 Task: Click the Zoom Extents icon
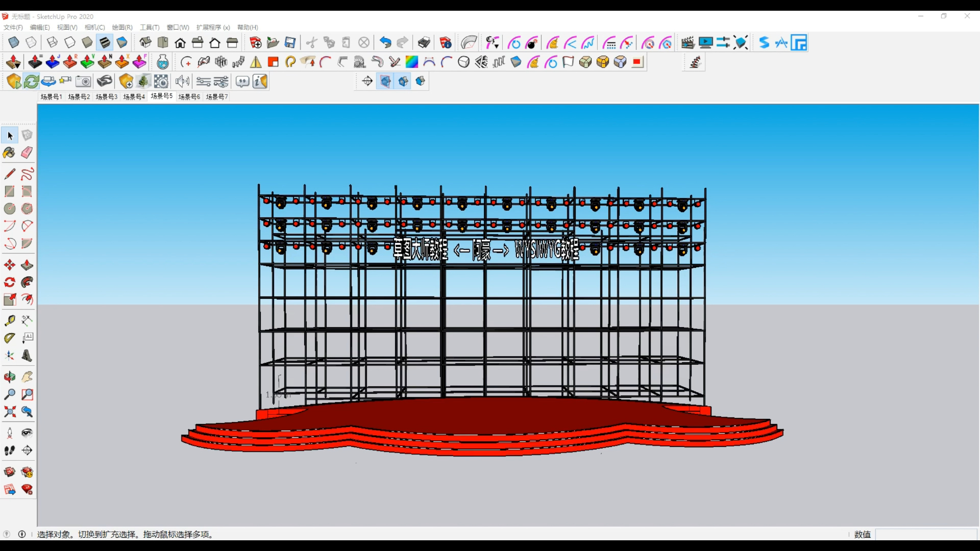tap(9, 412)
